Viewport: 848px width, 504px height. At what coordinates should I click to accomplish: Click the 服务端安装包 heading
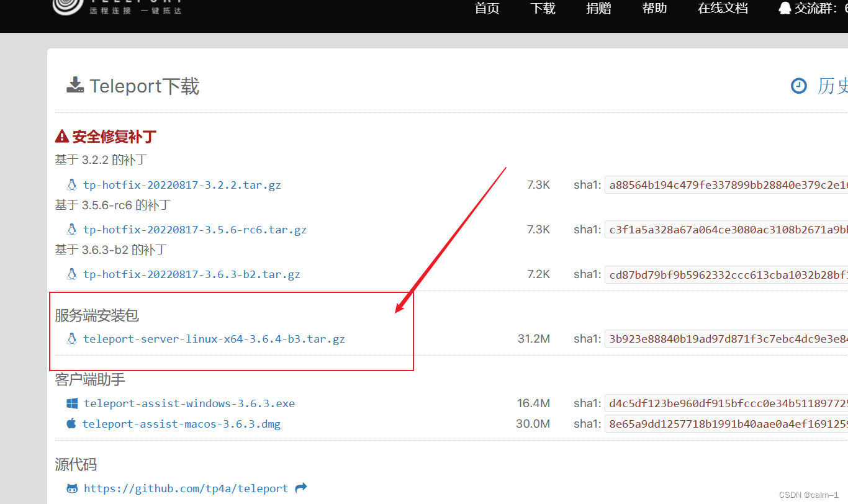click(97, 315)
